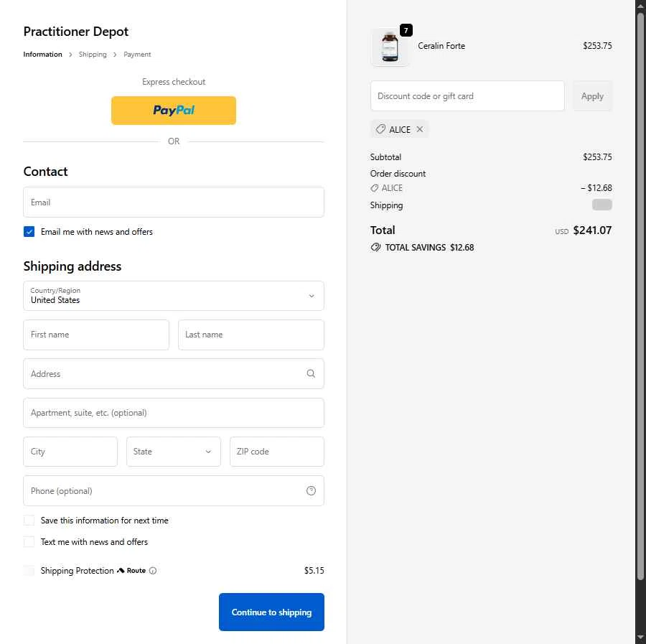Click the Ceralin Forte product name
Viewport: 646px width, 644px height.
pyautogui.click(x=441, y=46)
